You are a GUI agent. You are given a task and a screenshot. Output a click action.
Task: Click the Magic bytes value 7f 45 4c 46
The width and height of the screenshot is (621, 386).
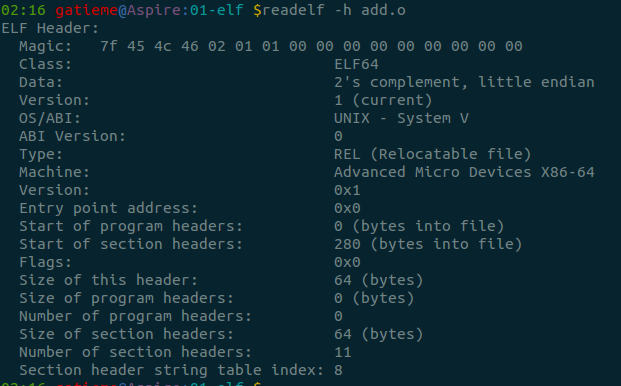click(149, 46)
